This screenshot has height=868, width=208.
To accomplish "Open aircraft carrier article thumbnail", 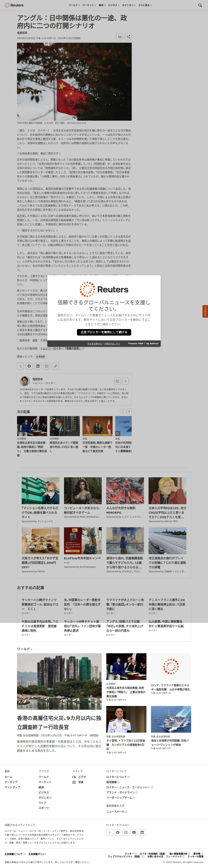I will click(x=171, y=719).
